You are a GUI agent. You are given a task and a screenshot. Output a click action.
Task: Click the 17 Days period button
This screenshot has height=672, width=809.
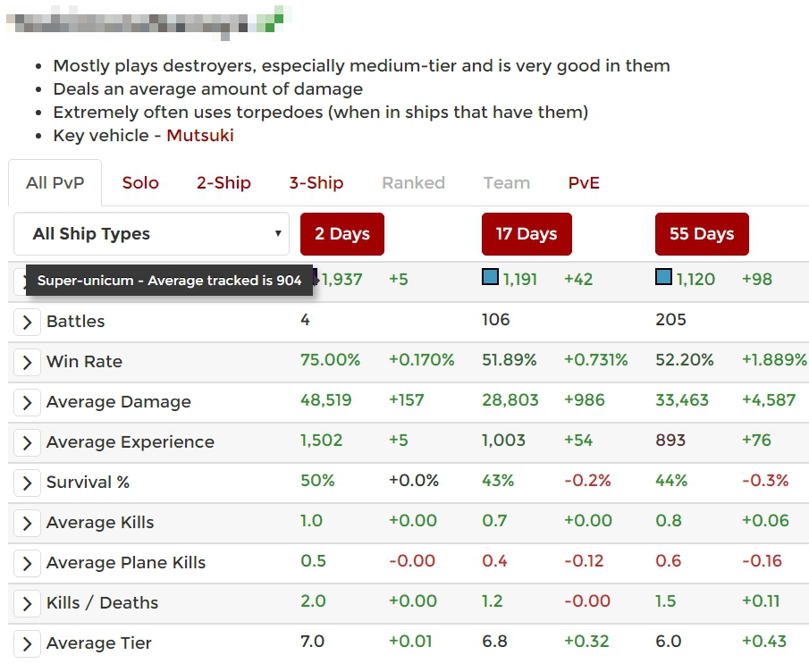pyautogui.click(x=527, y=234)
